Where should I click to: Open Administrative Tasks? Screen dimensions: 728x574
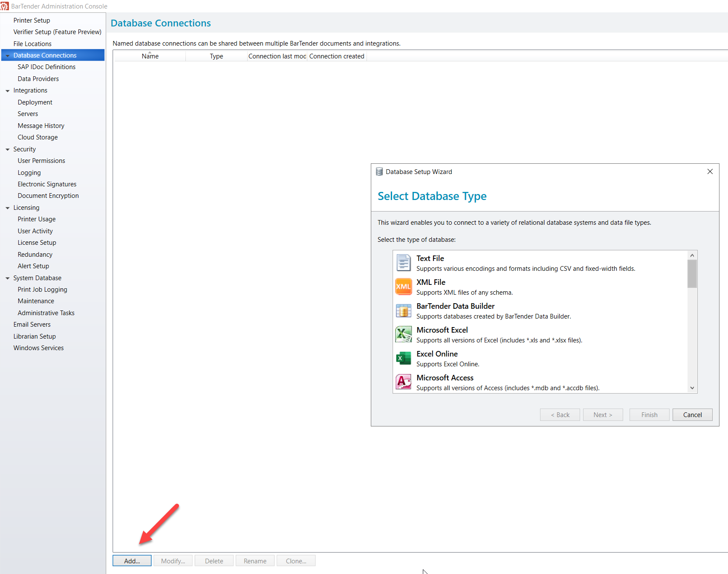pos(46,313)
